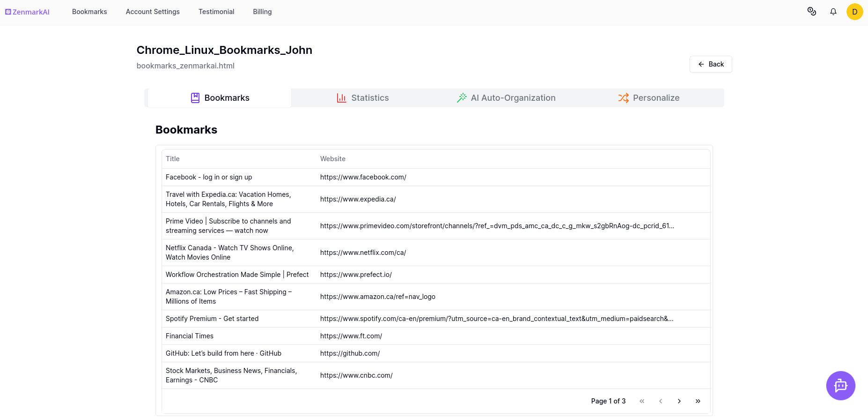The image size is (868, 418).
Task: Open the notifications bell
Action: [x=833, y=12]
